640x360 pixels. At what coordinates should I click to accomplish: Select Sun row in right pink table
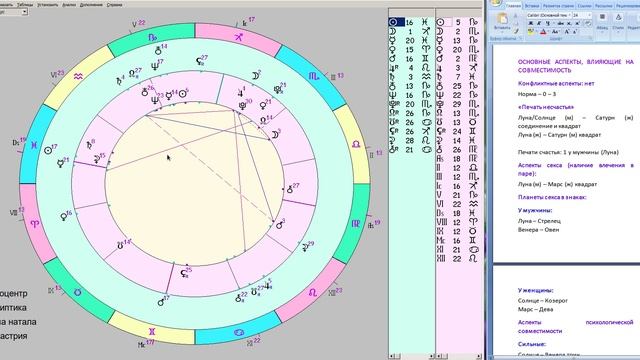[458, 22]
